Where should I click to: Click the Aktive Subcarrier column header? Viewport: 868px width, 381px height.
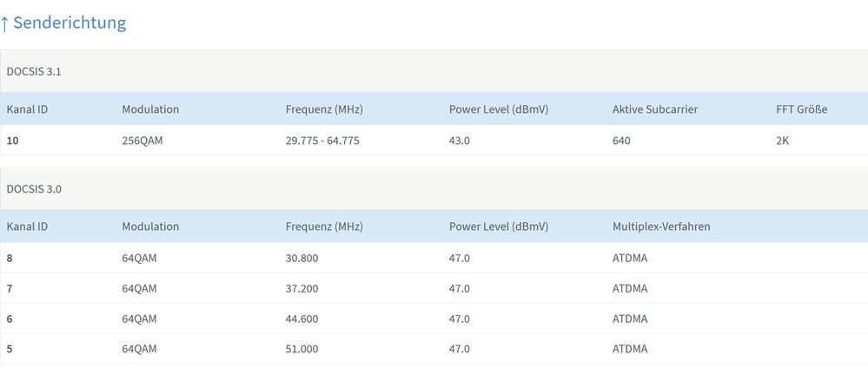pyautogui.click(x=654, y=109)
